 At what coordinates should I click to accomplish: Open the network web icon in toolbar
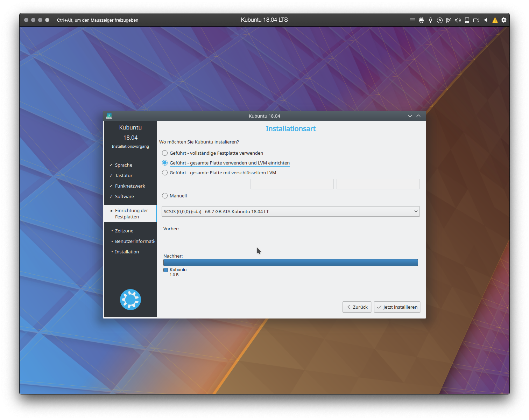(x=449, y=20)
